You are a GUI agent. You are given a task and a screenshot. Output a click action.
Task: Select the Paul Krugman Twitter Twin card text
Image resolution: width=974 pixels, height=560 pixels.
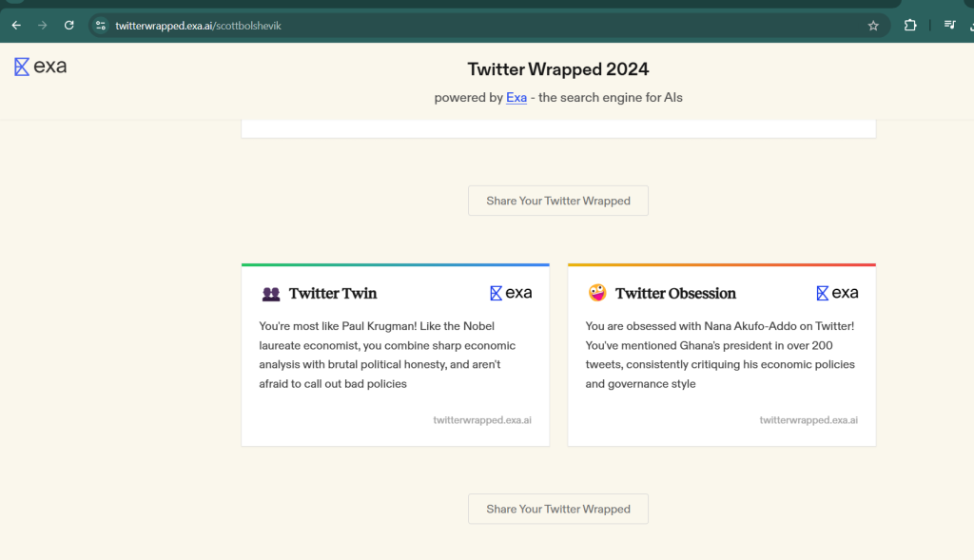387,356
